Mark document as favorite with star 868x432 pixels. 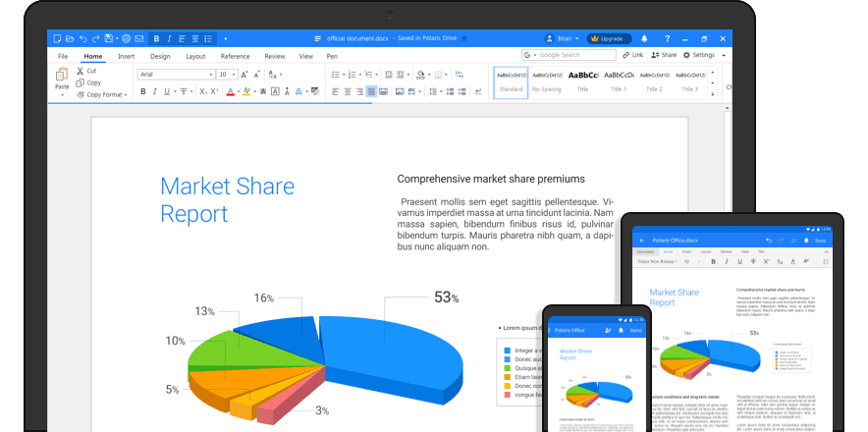click(464, 38)
